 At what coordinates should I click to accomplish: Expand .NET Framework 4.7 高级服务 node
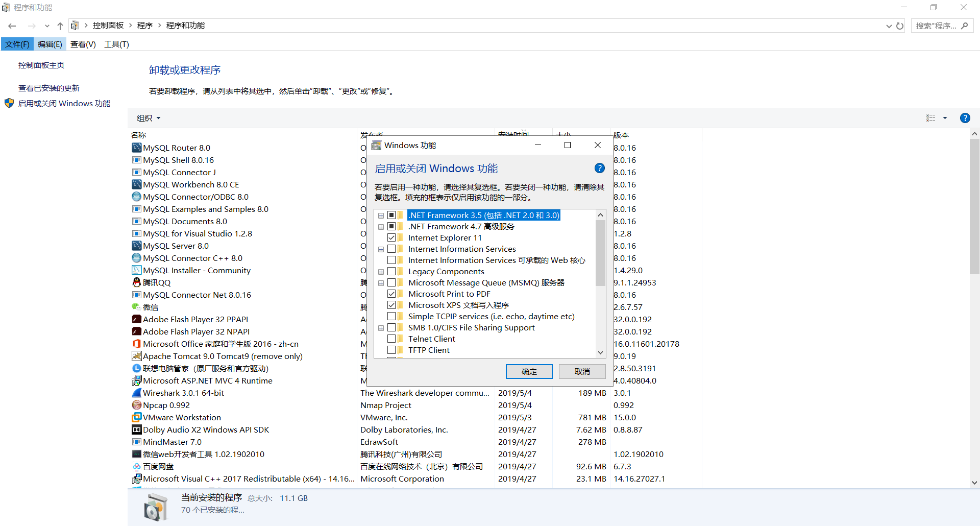click(381, 227)
